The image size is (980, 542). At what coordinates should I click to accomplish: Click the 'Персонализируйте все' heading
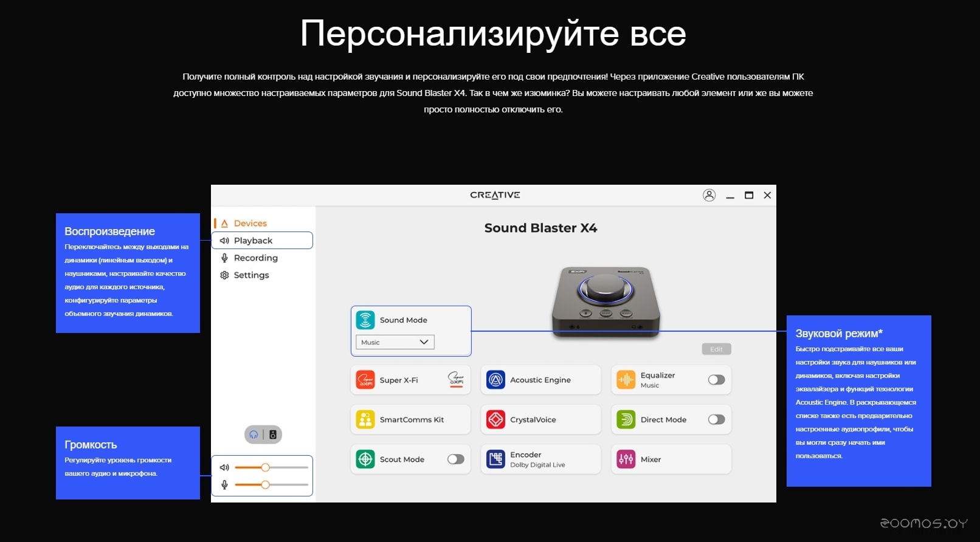(x=493, y=33)
